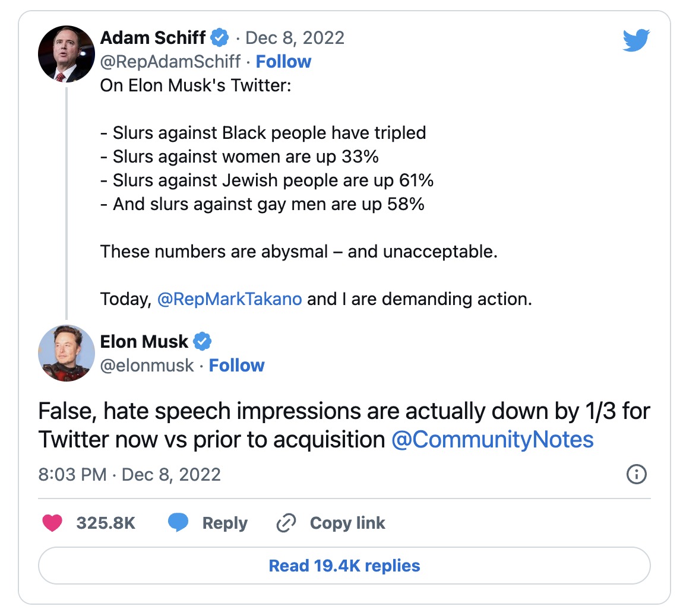
Task: Follow @RepAdamSchiff
Action: (x=283, y=62)
